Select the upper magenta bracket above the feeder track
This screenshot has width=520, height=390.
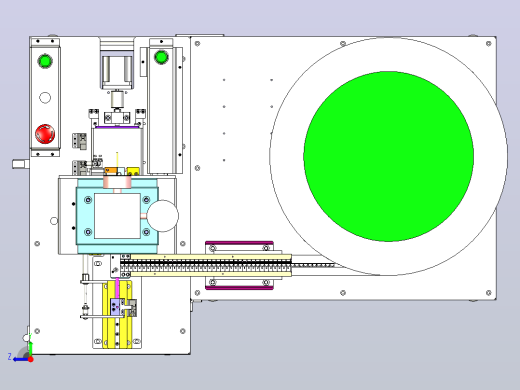[x=239, y=243]
